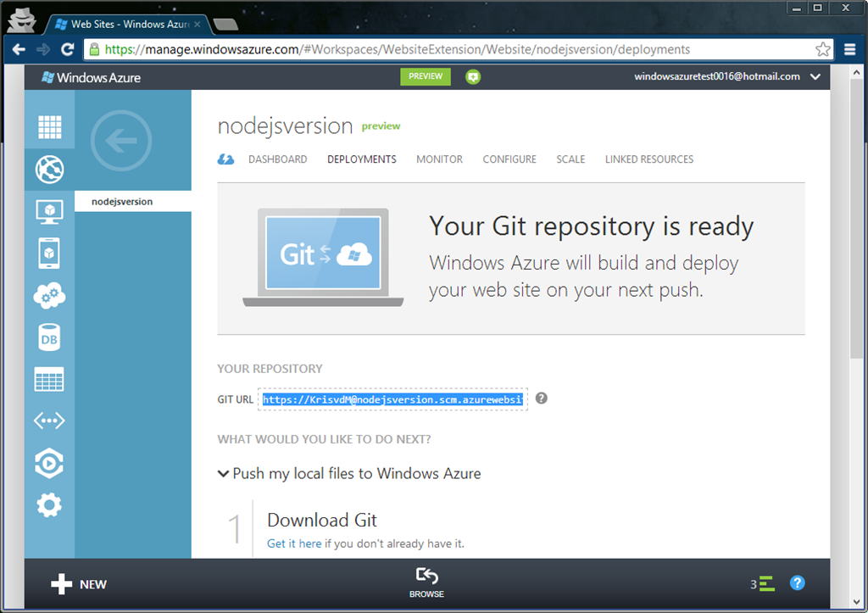Click the circular back arrow button
Screen dimensions: 868x613
[121, 141]
